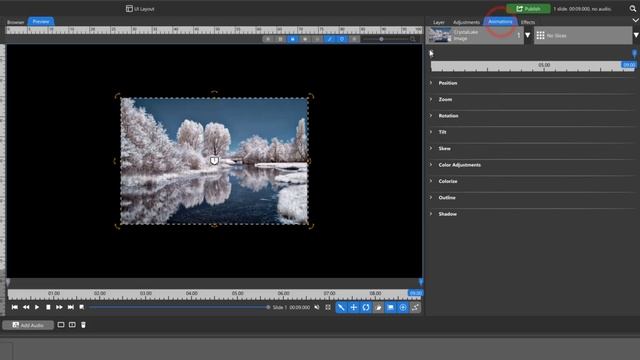Click the fullscreen icon next to mute
640x360 pixels.
328,307
